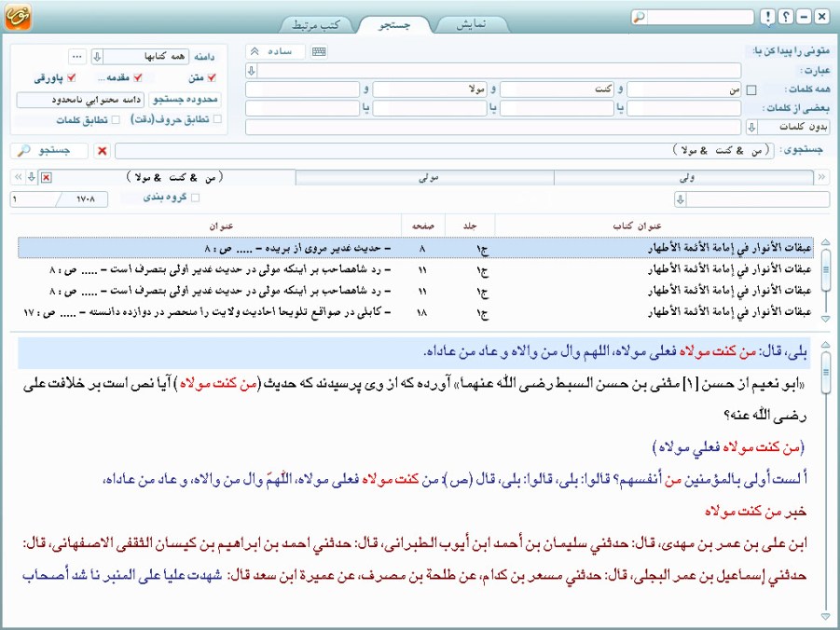Click the left double-chevron tab scroller

[x=18, y=177]
